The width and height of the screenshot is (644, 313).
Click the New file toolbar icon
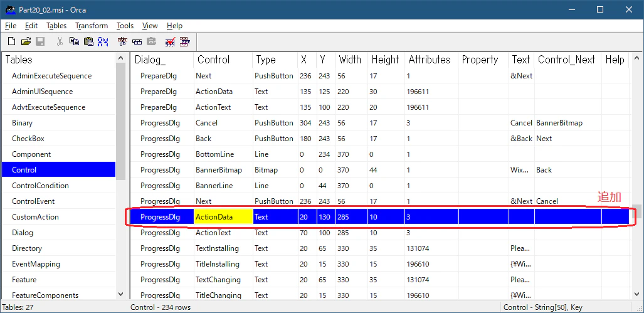pyautogui.click(x=12, y=41)
